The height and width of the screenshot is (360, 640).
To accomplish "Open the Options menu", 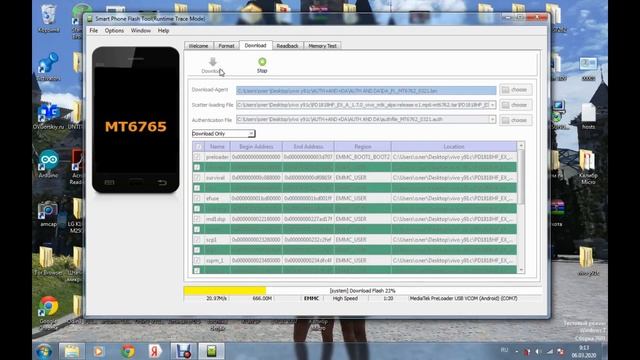I will tap(114, 31).
